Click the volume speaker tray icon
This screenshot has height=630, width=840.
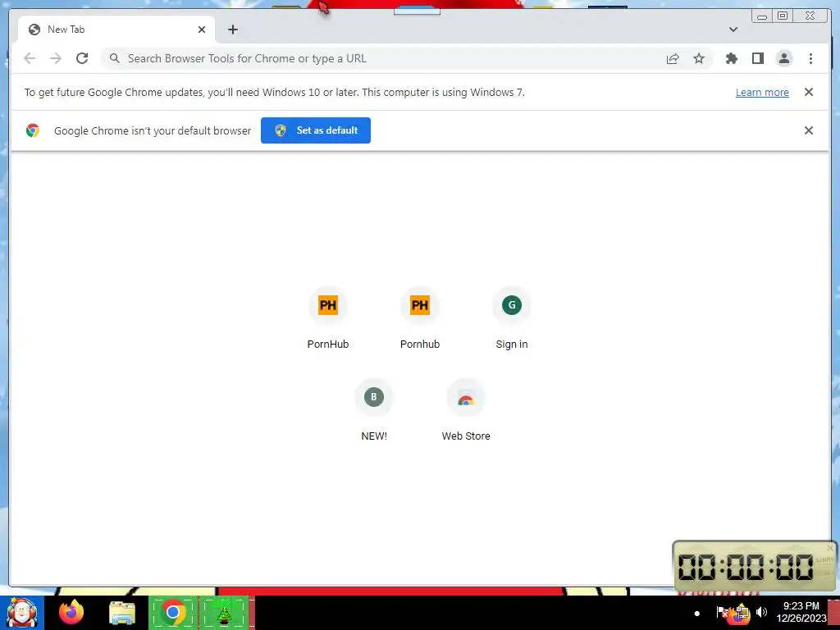point(762,612)
